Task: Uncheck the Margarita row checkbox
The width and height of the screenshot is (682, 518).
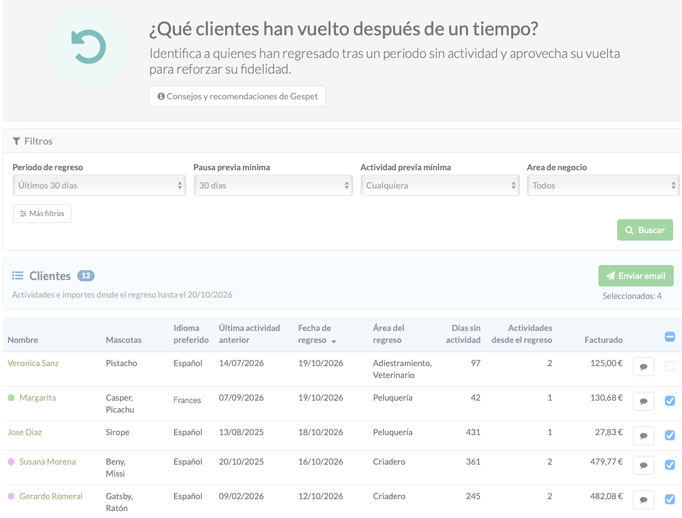Action: coord(670,401)
